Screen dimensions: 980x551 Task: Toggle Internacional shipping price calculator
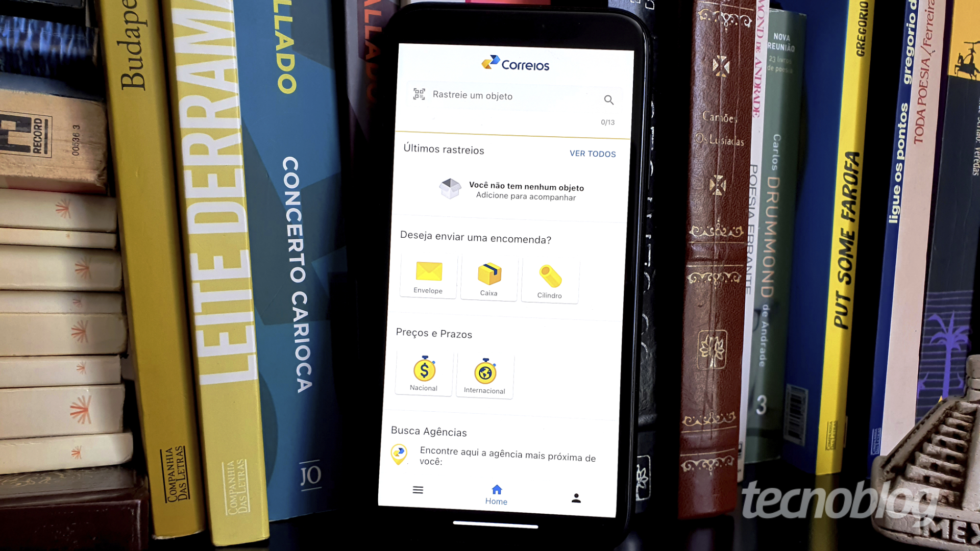point(484,375)
